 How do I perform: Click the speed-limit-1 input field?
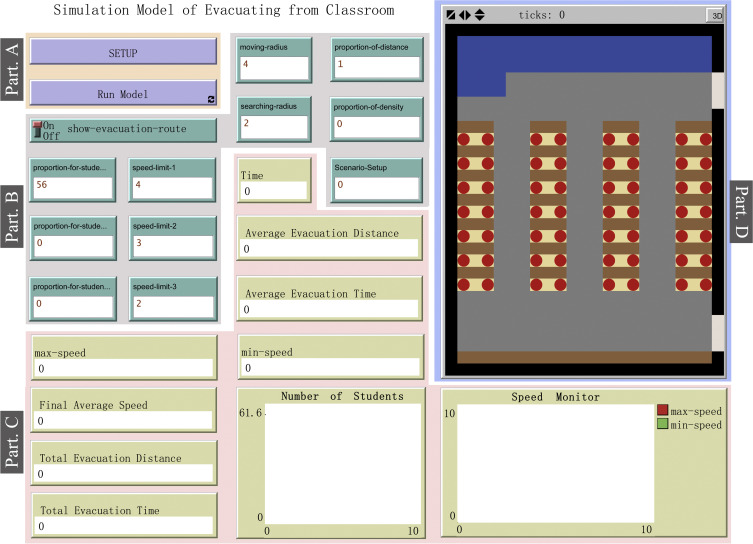[x=172, y=186]
